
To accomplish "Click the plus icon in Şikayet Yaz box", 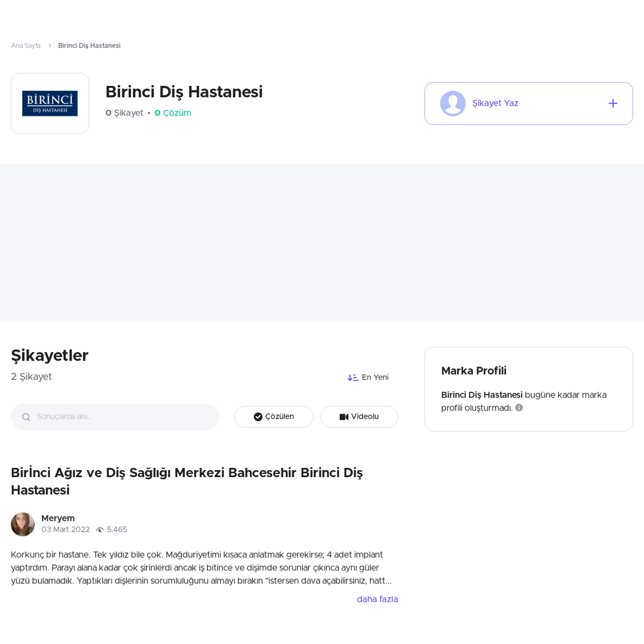I will (x=613, y=104).
